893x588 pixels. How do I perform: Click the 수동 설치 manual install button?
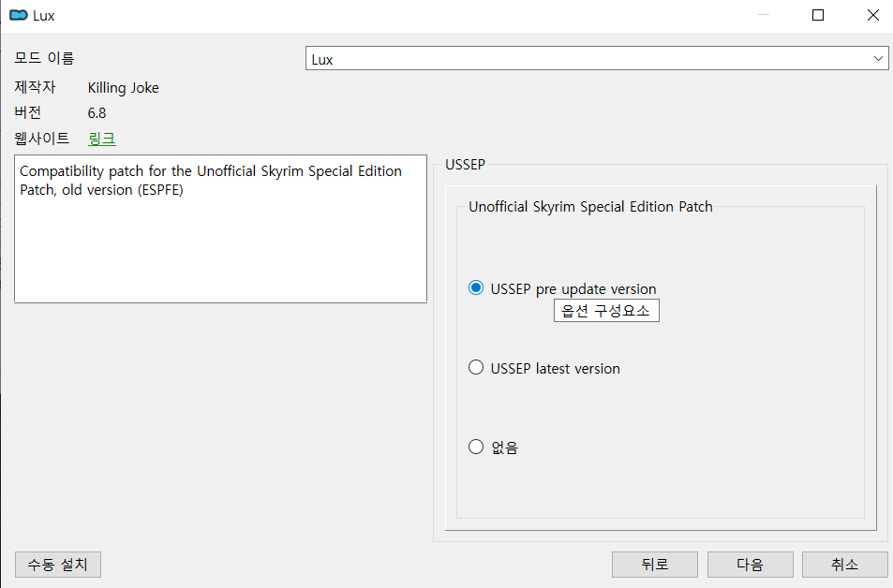click(x=58, y=565)
